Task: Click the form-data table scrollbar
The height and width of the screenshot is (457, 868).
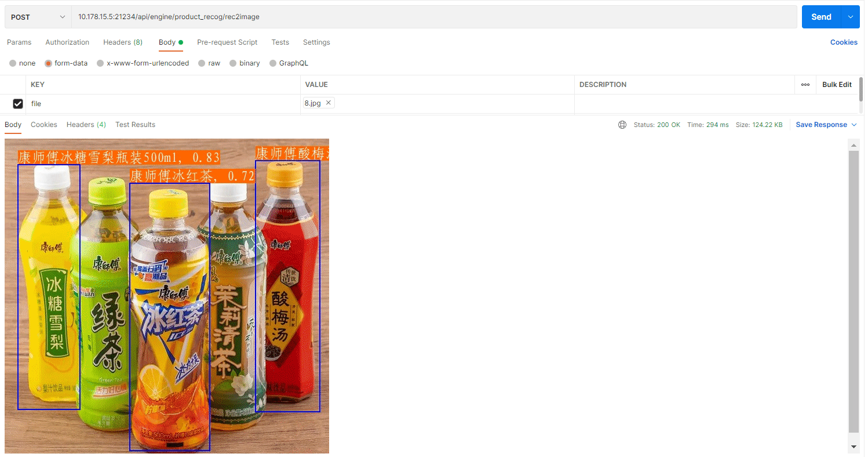Action: 861,88
